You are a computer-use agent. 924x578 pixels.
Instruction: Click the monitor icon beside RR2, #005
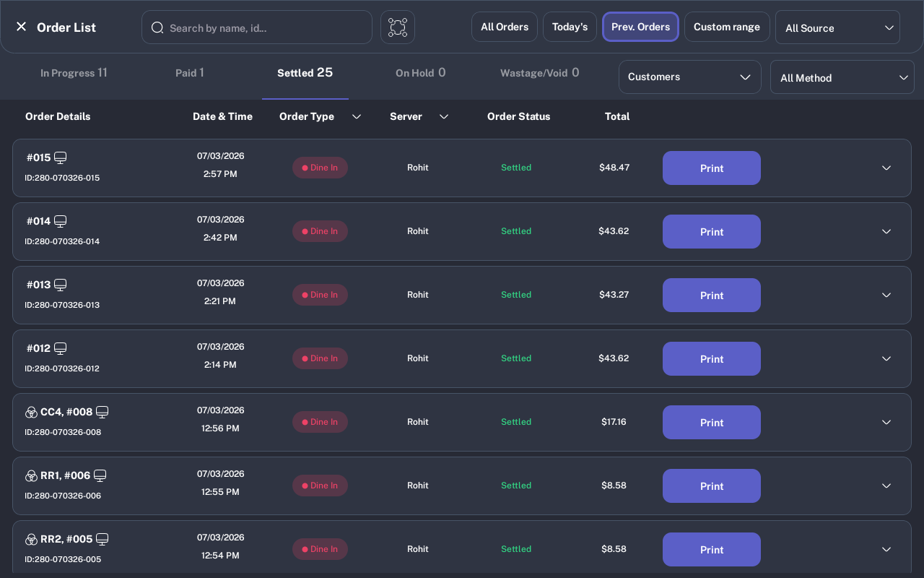click(103, 539)
